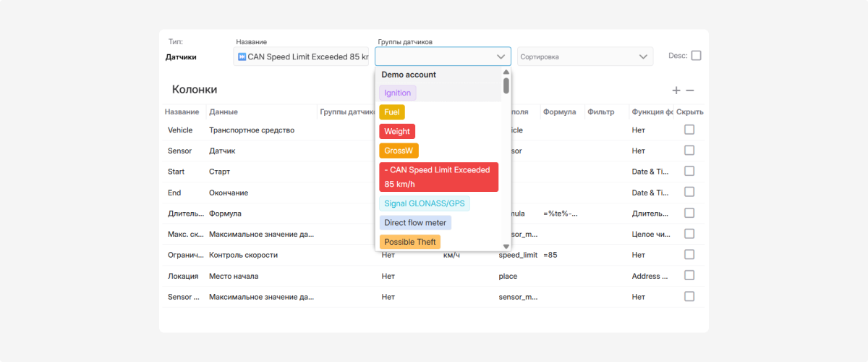The image size is (868, 362).
Task: Click the Датчик data cell in the Sensor row
Action: click(x=222, y=151)
